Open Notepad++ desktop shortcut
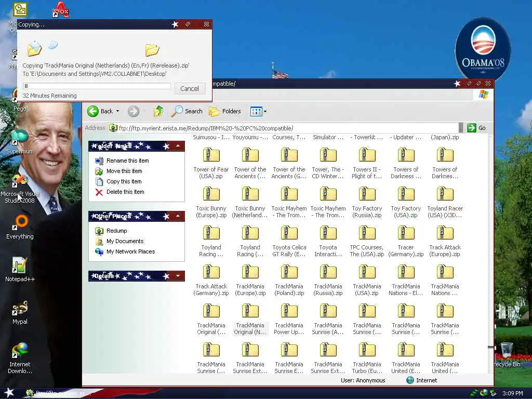 pos(20,270)
